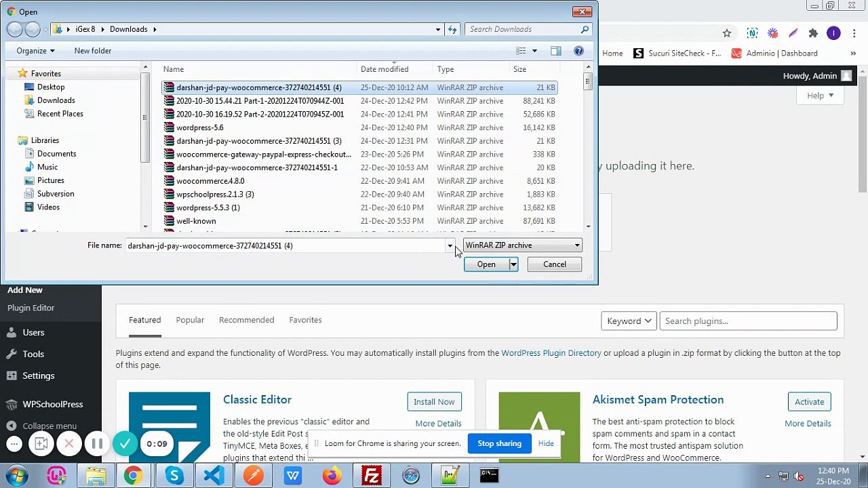
Task: Switch to the Recommended plugins tab
Action: click(246, 320)
